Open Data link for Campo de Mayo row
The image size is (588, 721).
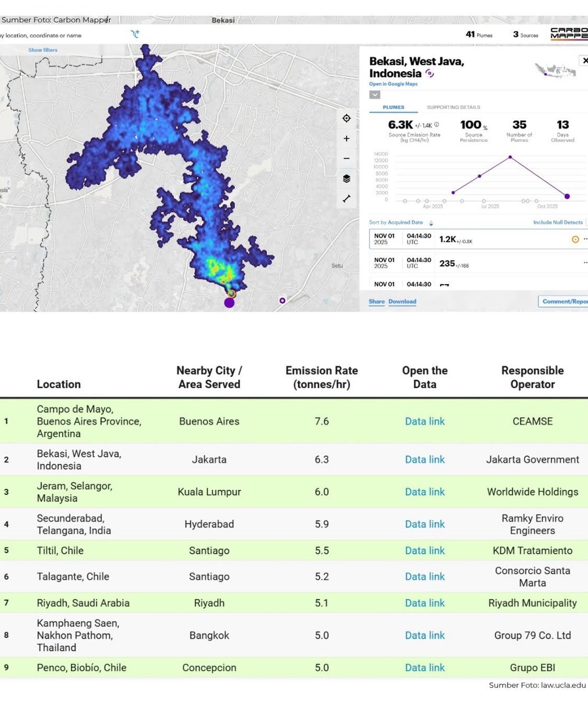[x=425, y=421]
